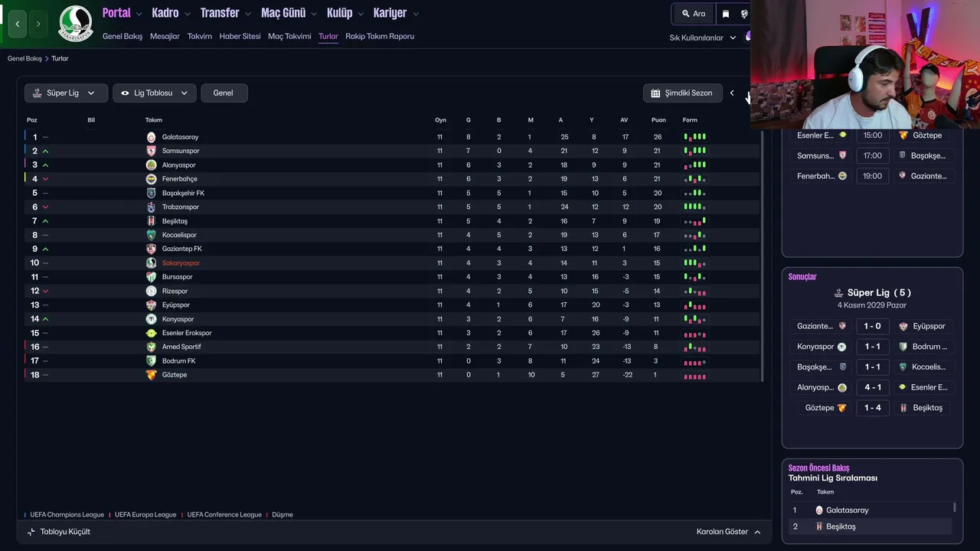Switch to the Mesajlar tab
This screenshot has height=551, width=980.
click(x=165, y=36)
